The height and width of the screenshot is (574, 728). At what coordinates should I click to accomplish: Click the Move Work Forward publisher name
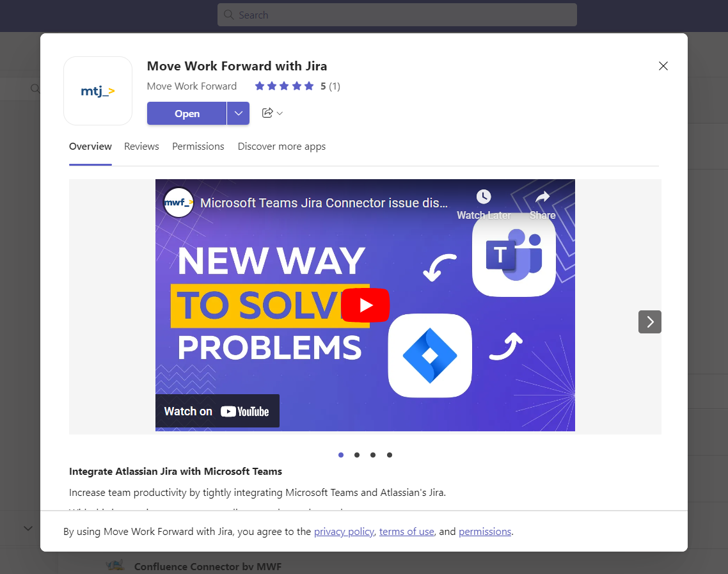click(192, 86)
